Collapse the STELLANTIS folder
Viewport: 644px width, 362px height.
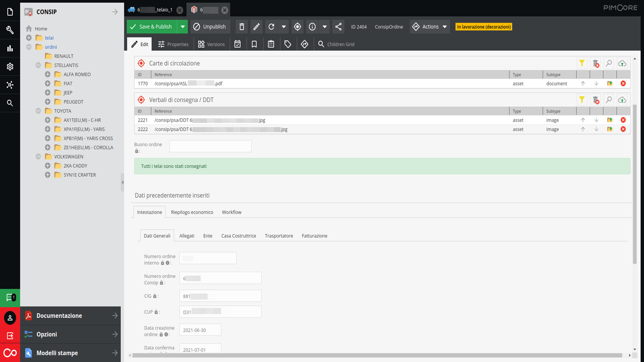coord(38,65)
